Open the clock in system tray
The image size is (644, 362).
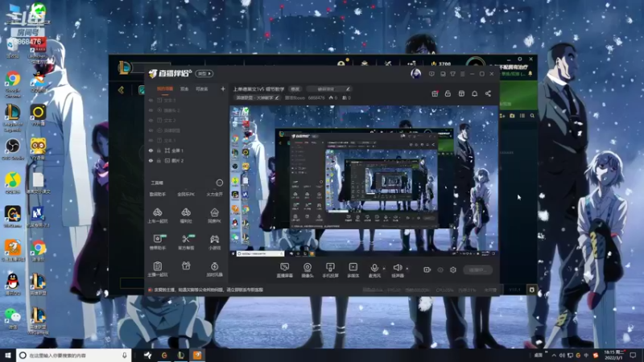(x=614, y=355)
